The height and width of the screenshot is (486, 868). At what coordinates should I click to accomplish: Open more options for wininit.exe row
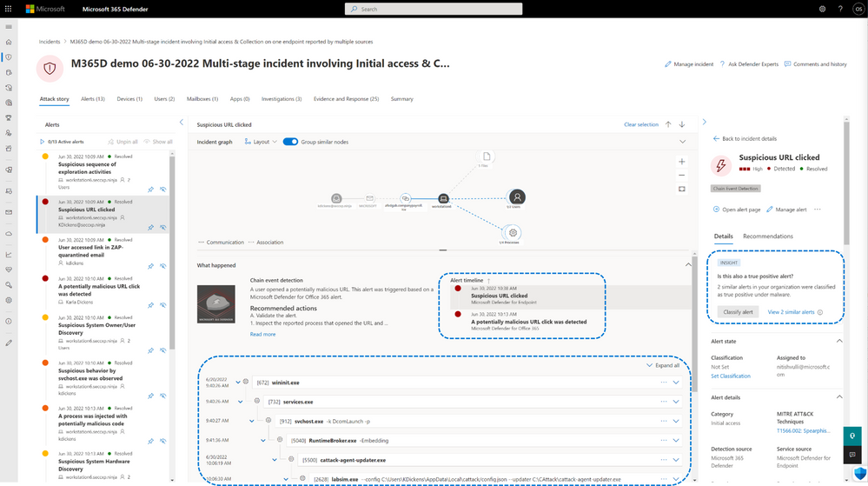click(663, 383)
